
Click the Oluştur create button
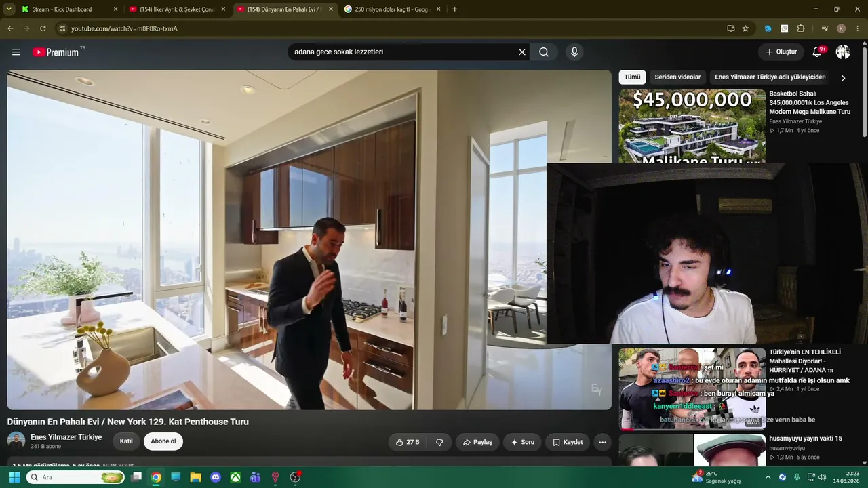tap(781, 52)
